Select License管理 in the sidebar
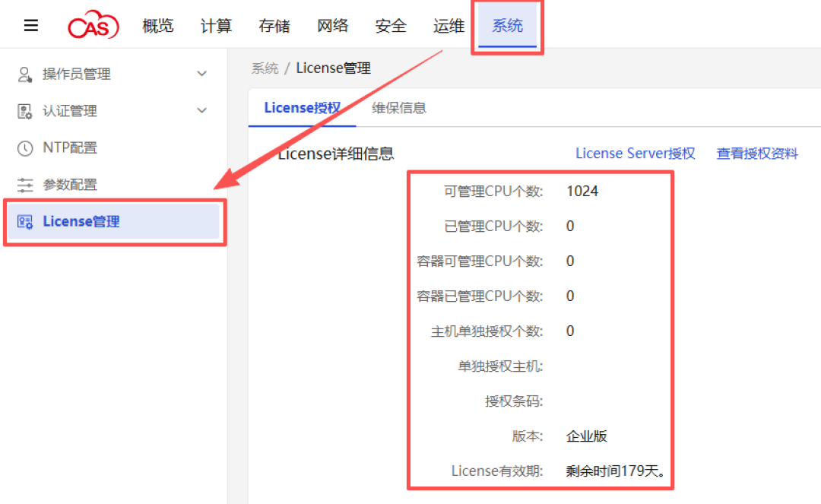821x504 pixels. 113,222
